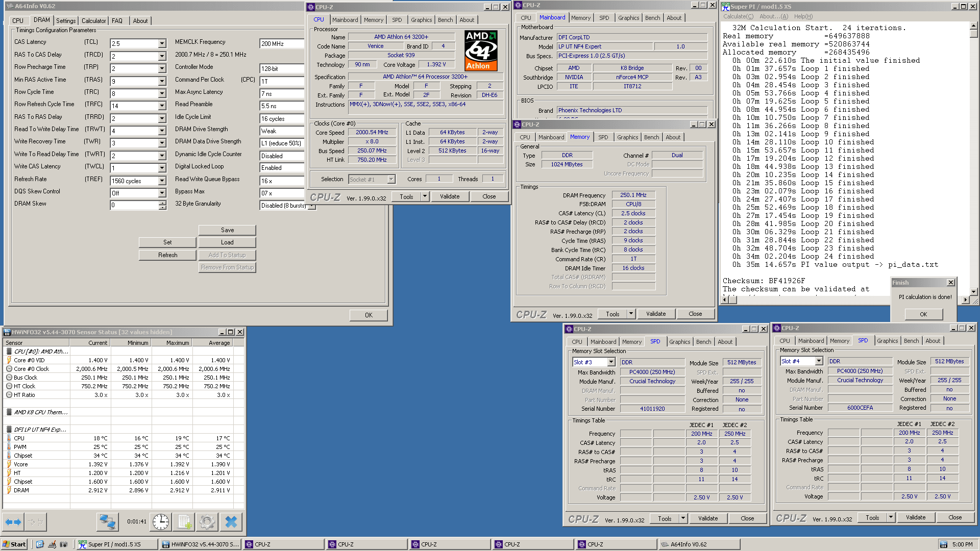Click OK on PI calculation done dialog
This screenshot has height=551, width=980.
tap(923, 314)
